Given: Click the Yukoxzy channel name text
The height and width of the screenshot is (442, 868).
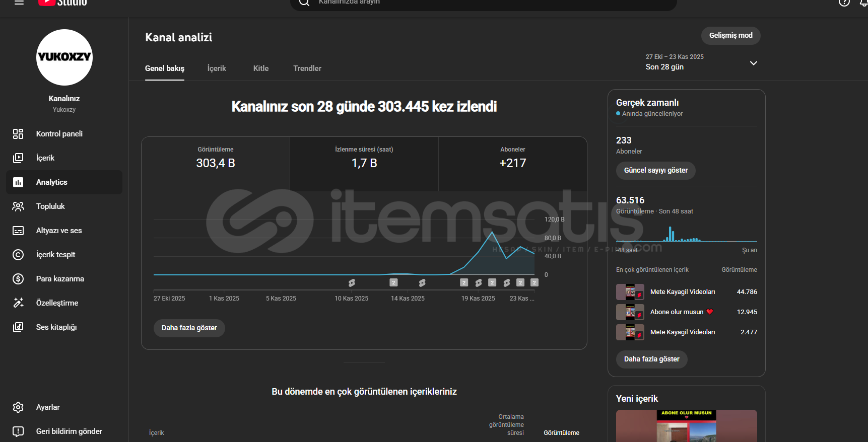Looking at the screenshot, I should click(64, 110).
